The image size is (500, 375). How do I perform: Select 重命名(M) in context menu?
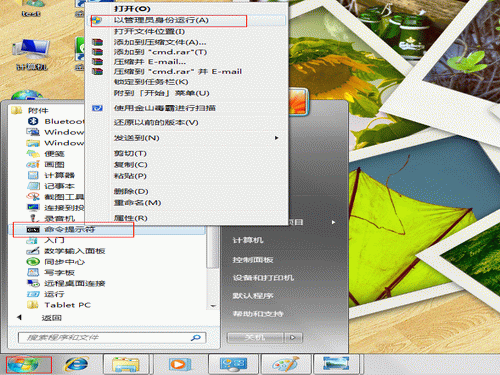point(138,203)
